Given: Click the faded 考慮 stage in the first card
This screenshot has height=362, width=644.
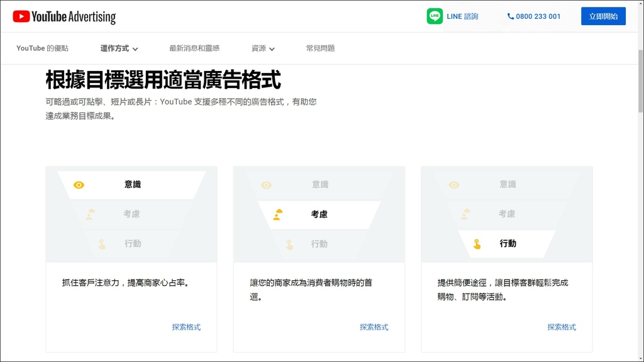Looking at the screenshot, I should 132,214.
